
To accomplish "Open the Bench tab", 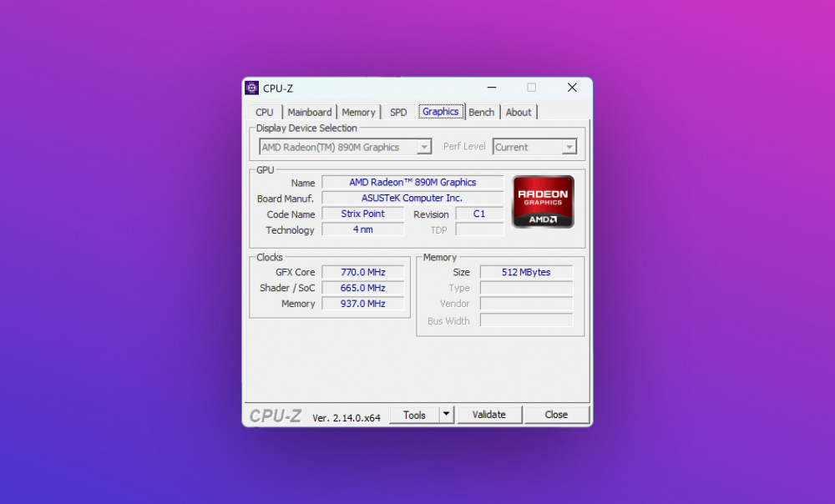I will click(482, 113).
